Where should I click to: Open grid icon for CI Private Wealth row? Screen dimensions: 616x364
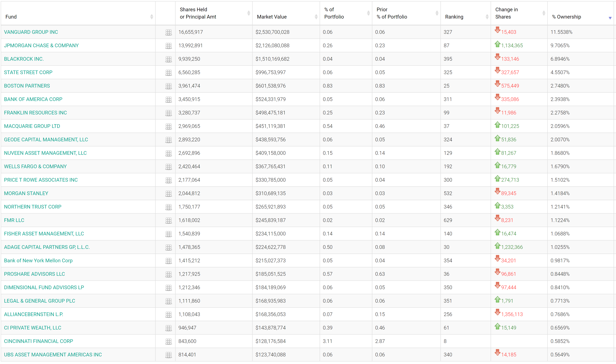coord(168,328)
